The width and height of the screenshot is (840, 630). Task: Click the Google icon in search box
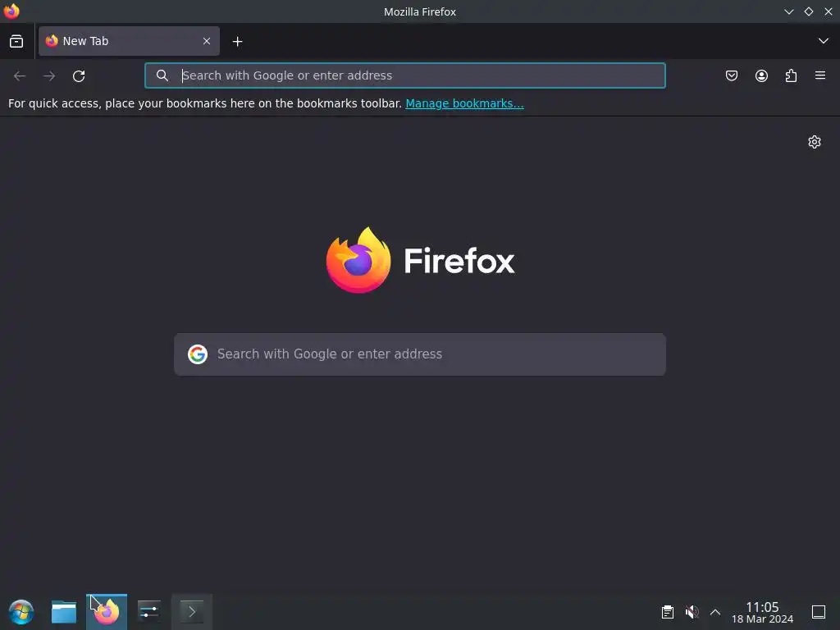[198, 354]
